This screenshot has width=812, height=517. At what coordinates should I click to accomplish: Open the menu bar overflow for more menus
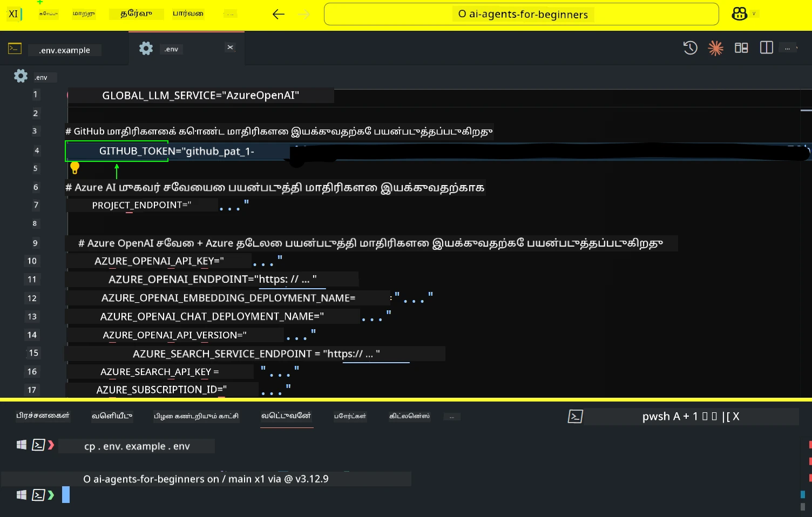tap(229, 14)
